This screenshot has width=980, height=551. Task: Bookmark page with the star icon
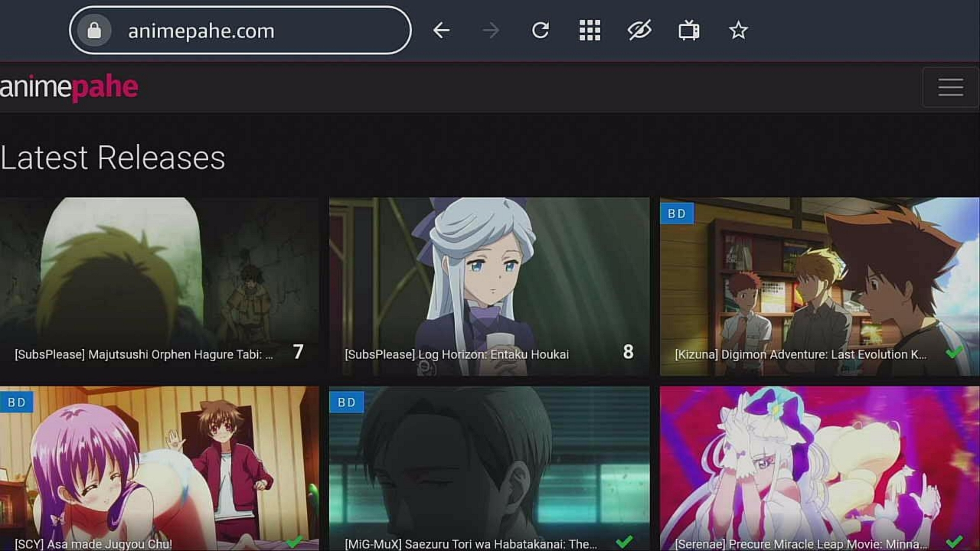tap(738, 31)
